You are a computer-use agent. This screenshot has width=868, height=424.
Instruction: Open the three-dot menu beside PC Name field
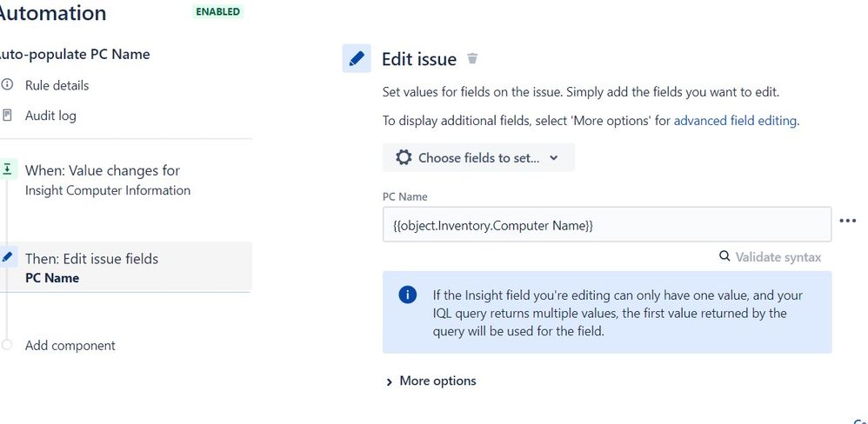[847, 221]
